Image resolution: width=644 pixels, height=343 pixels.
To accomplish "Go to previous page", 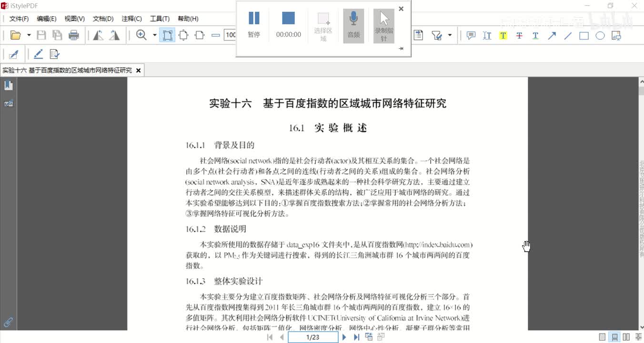I will [x=282, y=337].
